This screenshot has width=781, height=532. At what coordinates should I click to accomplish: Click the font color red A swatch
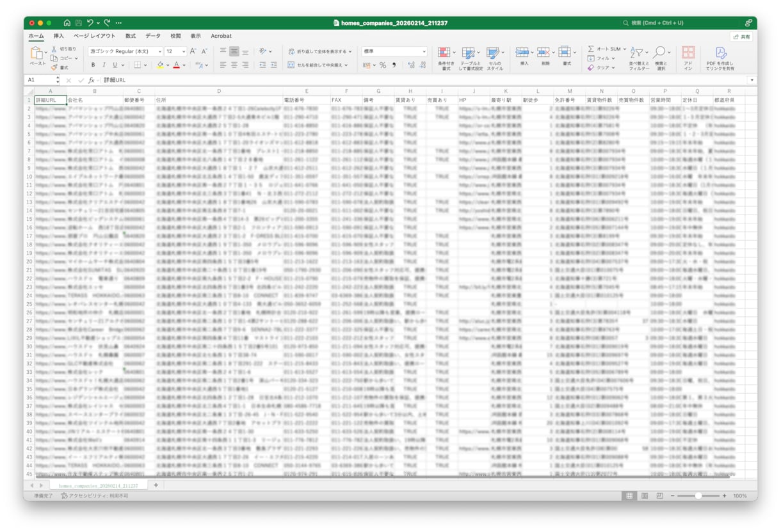pos(176,65)
